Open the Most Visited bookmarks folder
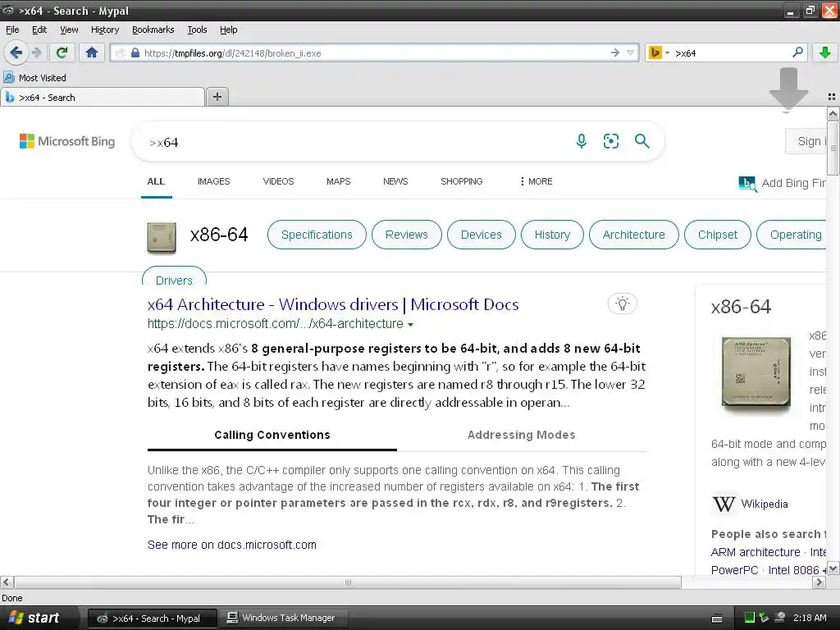 (x=35, y=78)
